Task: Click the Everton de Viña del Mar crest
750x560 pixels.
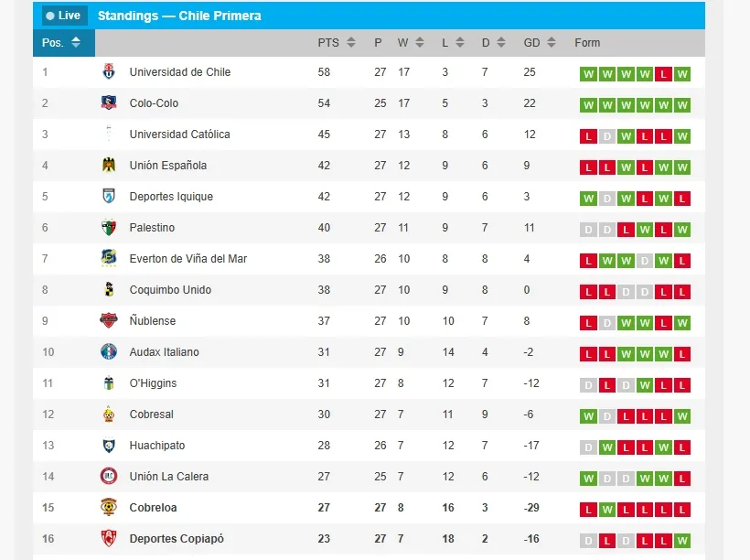Action: pos(109,259)
